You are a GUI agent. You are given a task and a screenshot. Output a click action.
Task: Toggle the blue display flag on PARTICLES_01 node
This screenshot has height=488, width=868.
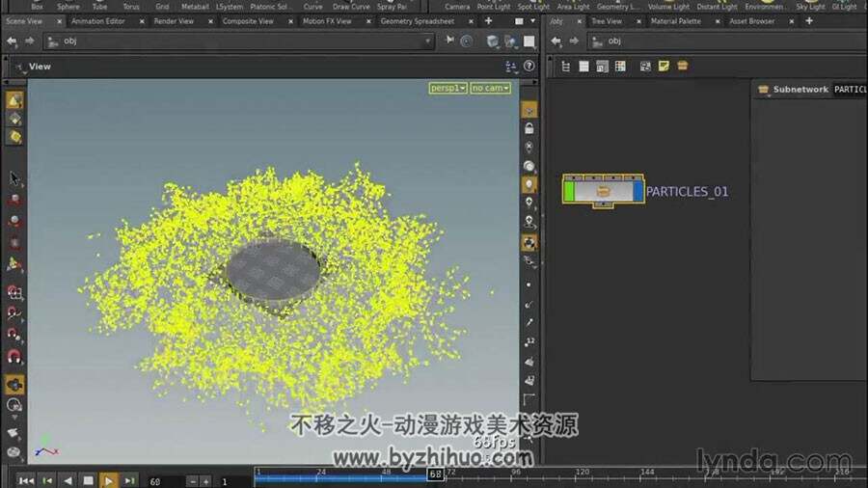[637, 191]
